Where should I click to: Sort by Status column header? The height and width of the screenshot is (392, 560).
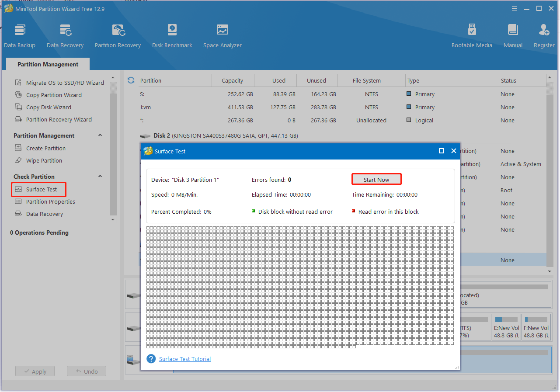(508, 80)
